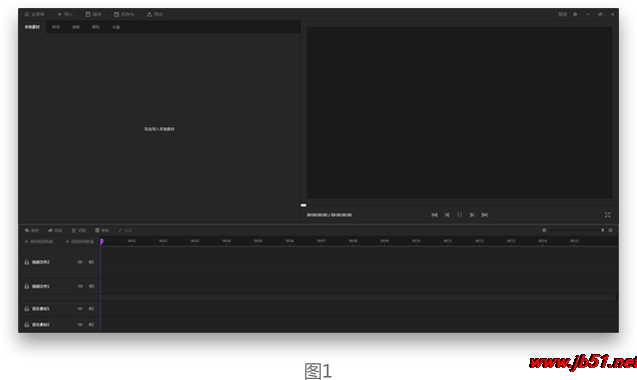The height and width of the screenshot is (380, 637).
Task: Click the 00:10 mark on timeline ruler
Action: [x=416, y=241]
